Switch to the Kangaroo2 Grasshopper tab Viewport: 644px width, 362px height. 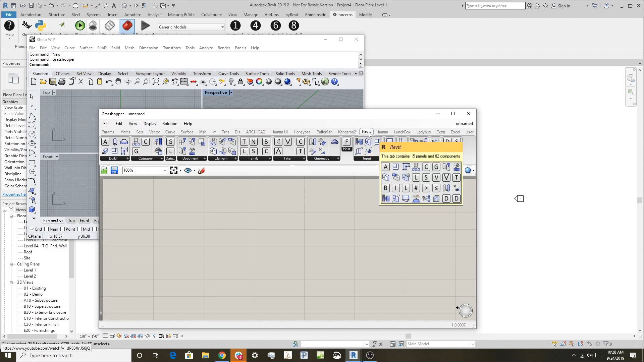tap(347, 132)
